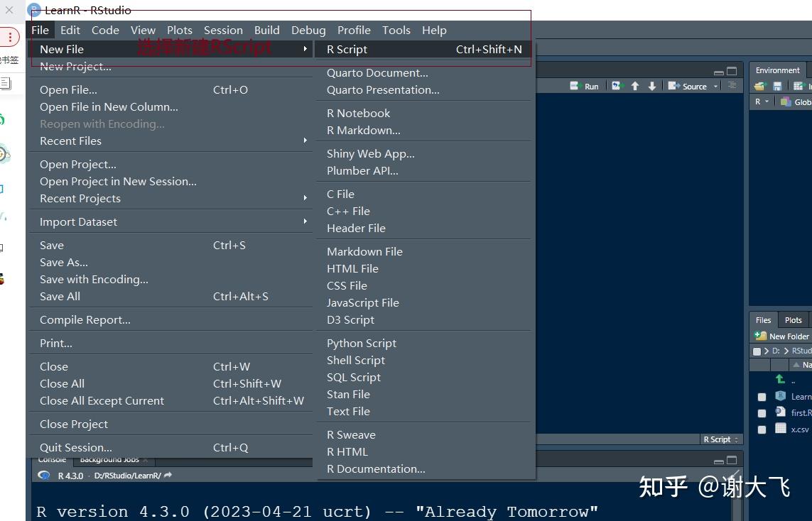812x521 pixels.
Task: Maximize the Console pane
Action: pyautogui.click(x=732, y=460)
